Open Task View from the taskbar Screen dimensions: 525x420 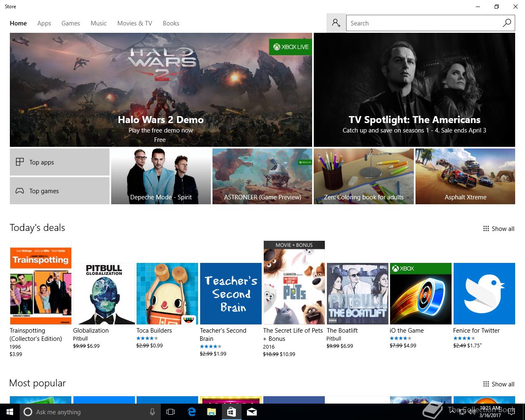coord(171,412)
